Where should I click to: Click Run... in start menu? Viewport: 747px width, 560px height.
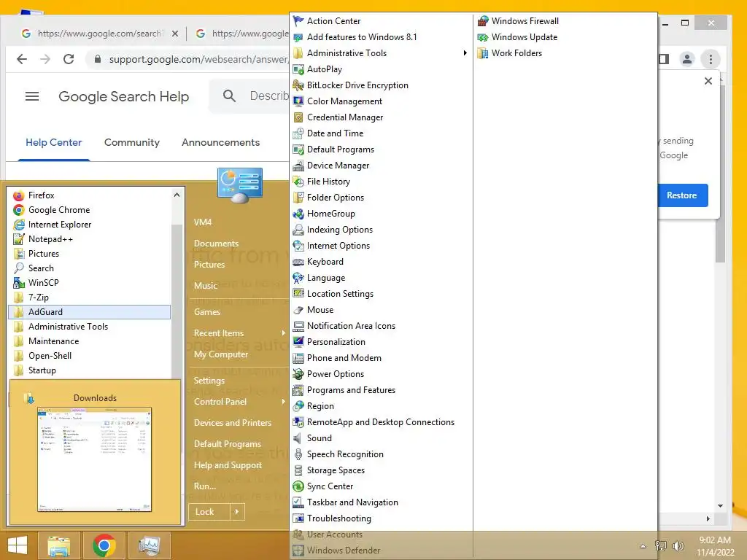[x=205, y=486]
